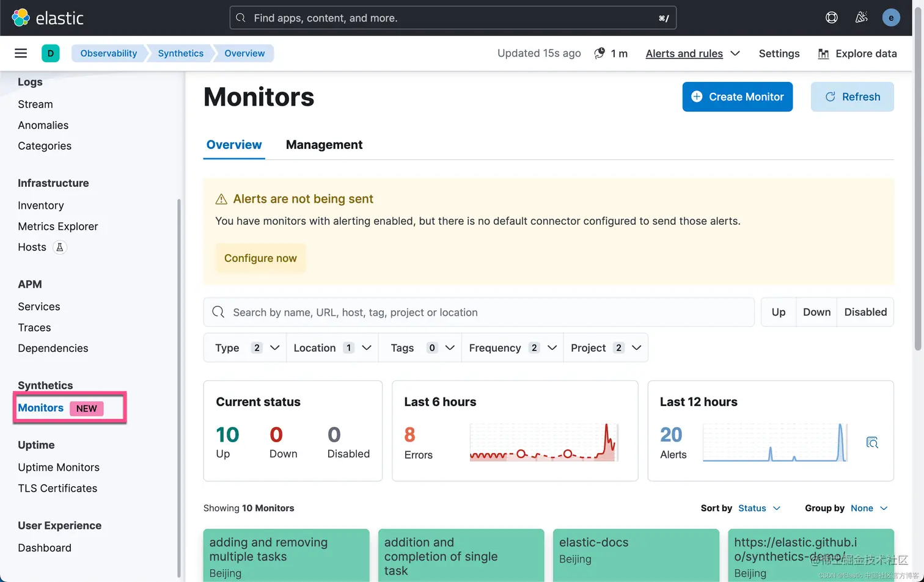
Task: Open TLS Certificates in sidebar
Action: [57, 488]
